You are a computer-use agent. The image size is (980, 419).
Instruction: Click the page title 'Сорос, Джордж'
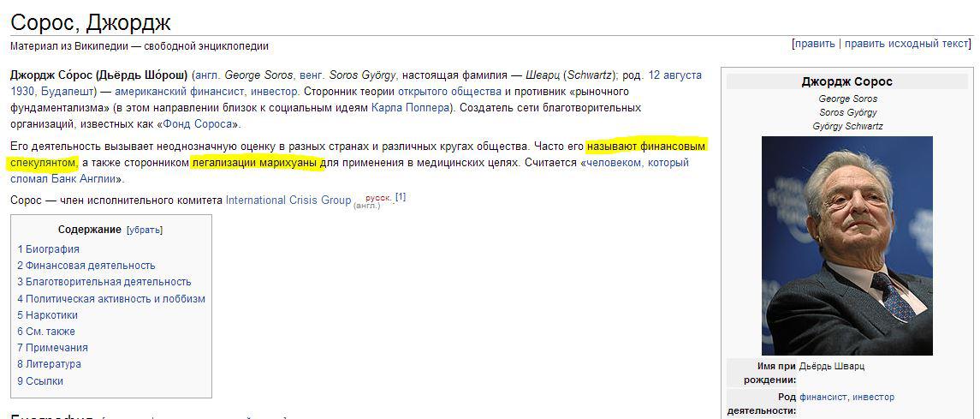pos(91,22)
